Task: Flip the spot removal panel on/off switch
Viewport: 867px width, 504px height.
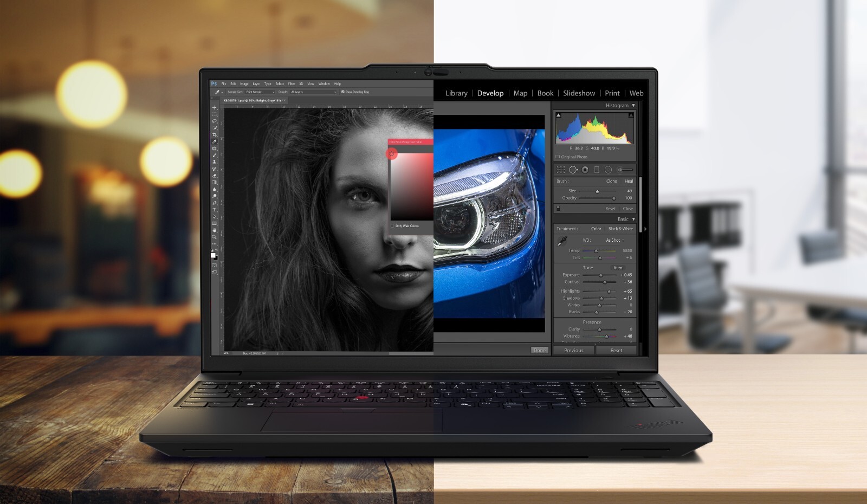Action: (x=558, y=209)
